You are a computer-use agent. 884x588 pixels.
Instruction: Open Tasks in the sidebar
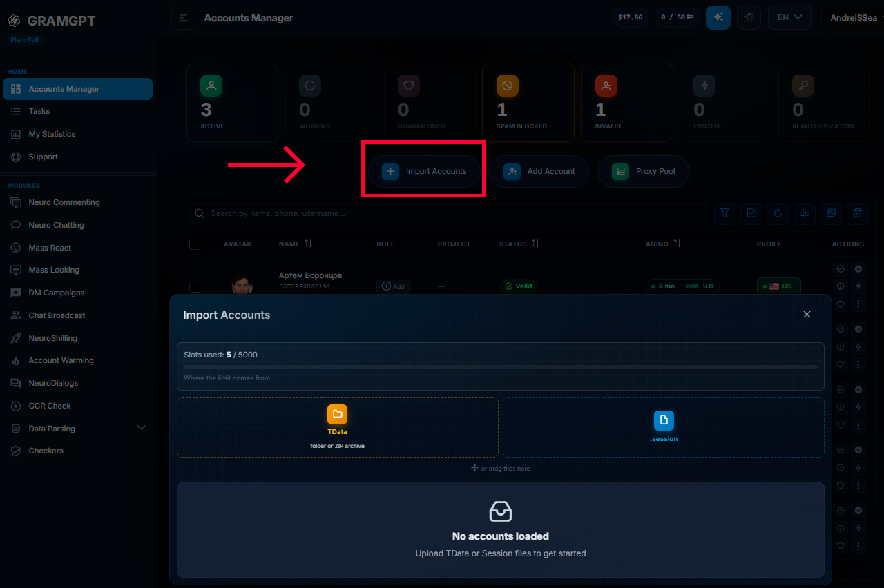(x=78, y=111)
